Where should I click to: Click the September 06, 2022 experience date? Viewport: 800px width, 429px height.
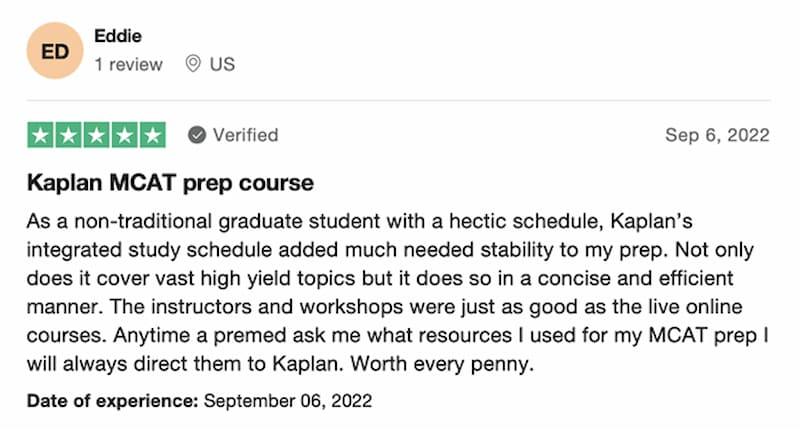288,401
